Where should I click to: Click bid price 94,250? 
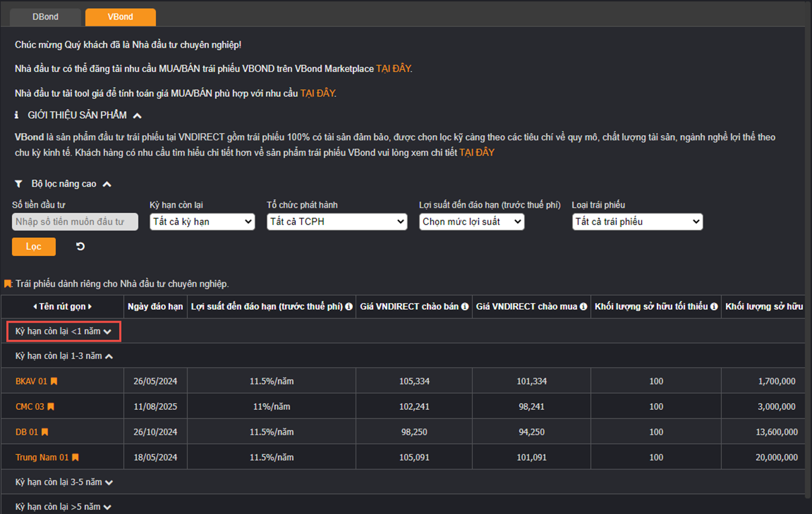tap(532, 432)
